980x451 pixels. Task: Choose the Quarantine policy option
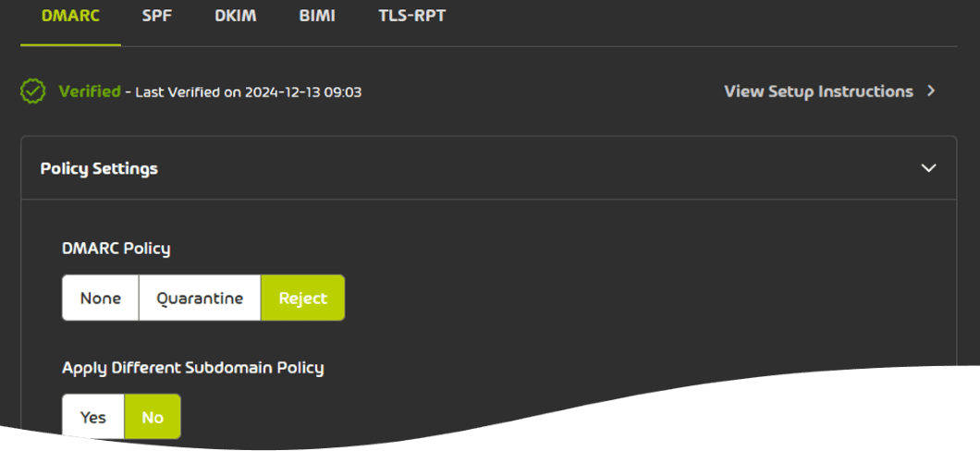pos(200,298)
